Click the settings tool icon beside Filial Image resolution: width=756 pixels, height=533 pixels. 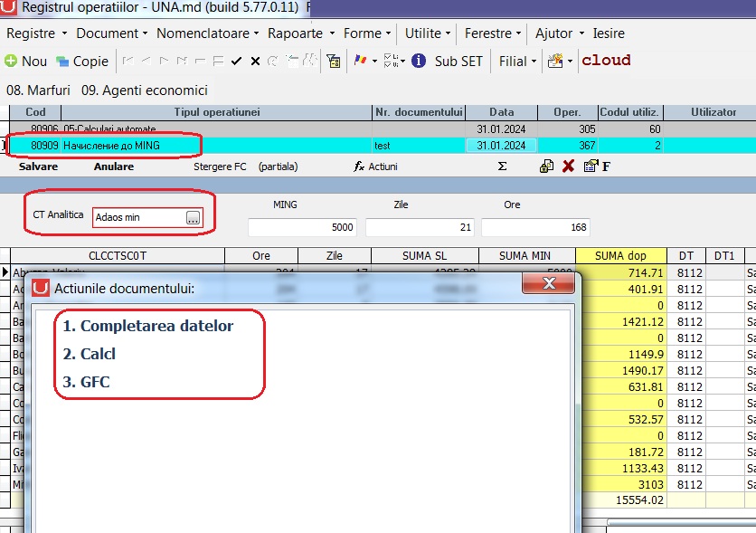coord(555,61)
